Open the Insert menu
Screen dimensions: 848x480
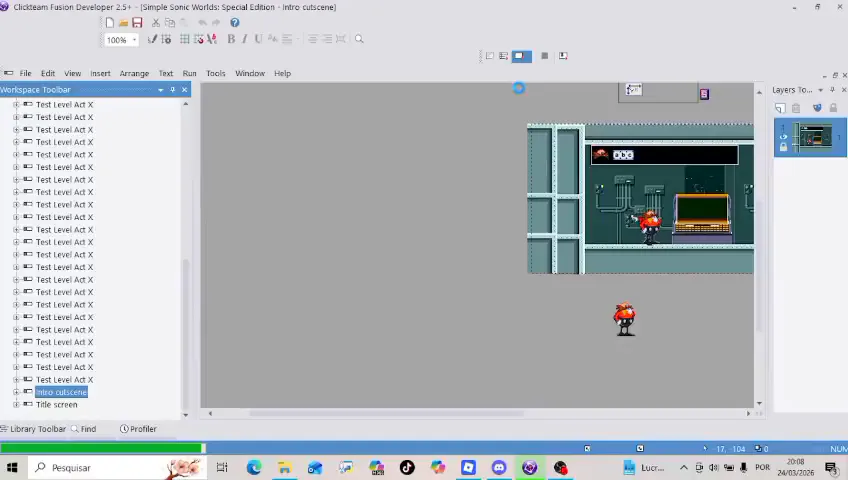100,74
